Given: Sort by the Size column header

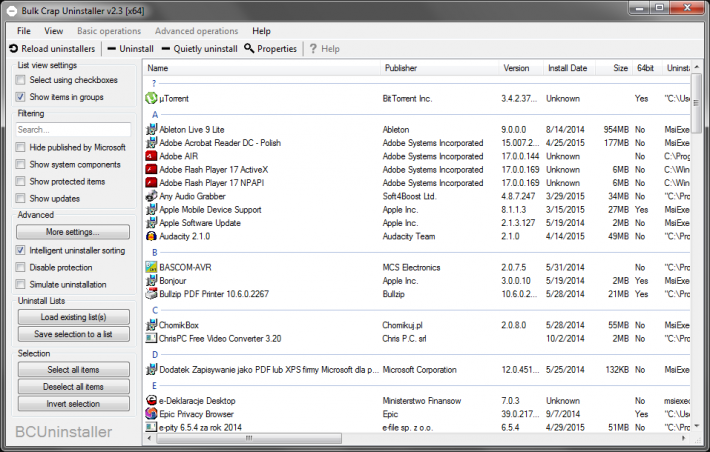Looking at the screenshot, I should (613, 68).
